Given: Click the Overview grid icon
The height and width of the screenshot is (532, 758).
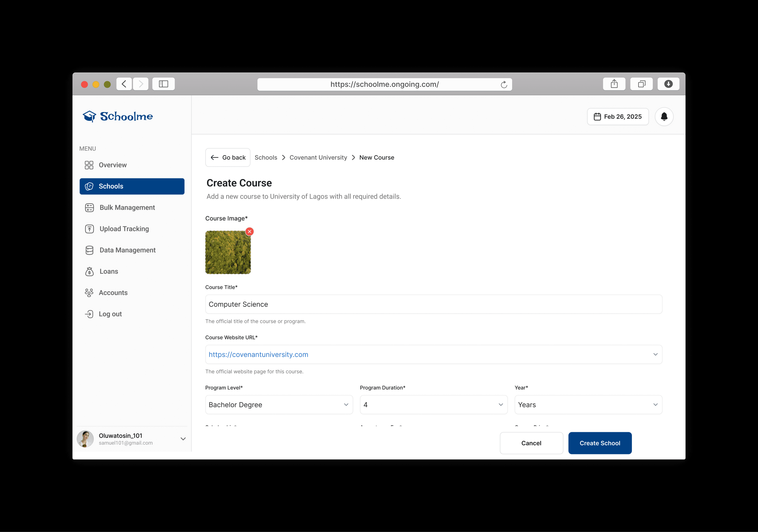Looking at the screenshot, I should coord(89,165).
